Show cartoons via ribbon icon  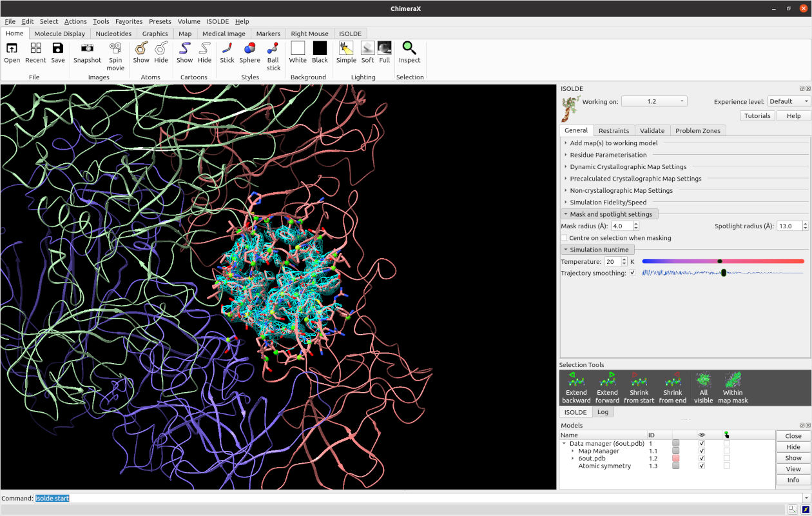[185, 53]
